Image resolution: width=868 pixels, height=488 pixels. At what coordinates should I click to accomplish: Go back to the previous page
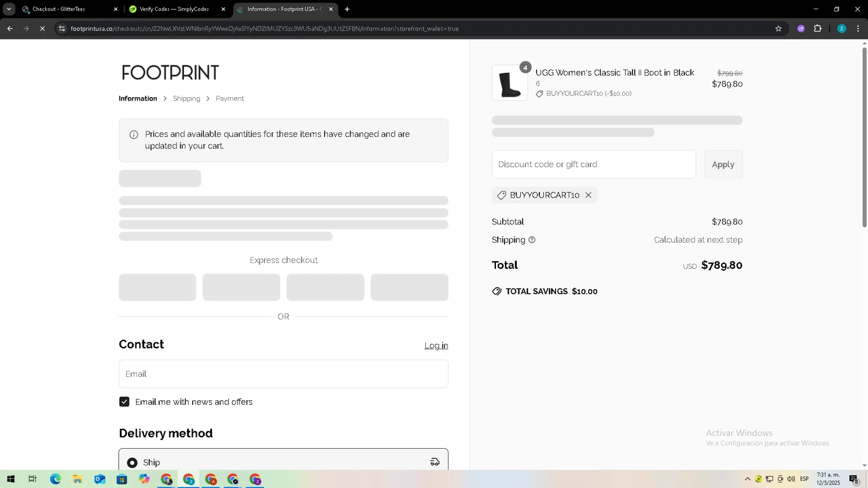click(x=10, y=28)
